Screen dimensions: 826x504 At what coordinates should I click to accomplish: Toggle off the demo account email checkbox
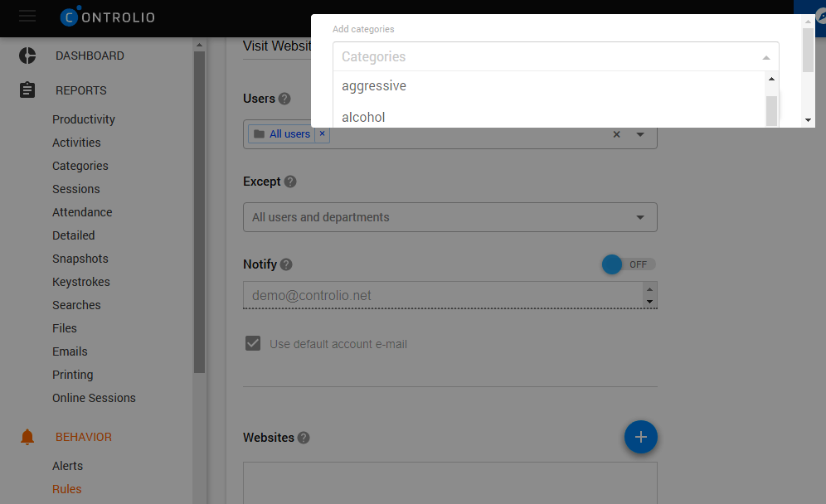click(252, 342)
